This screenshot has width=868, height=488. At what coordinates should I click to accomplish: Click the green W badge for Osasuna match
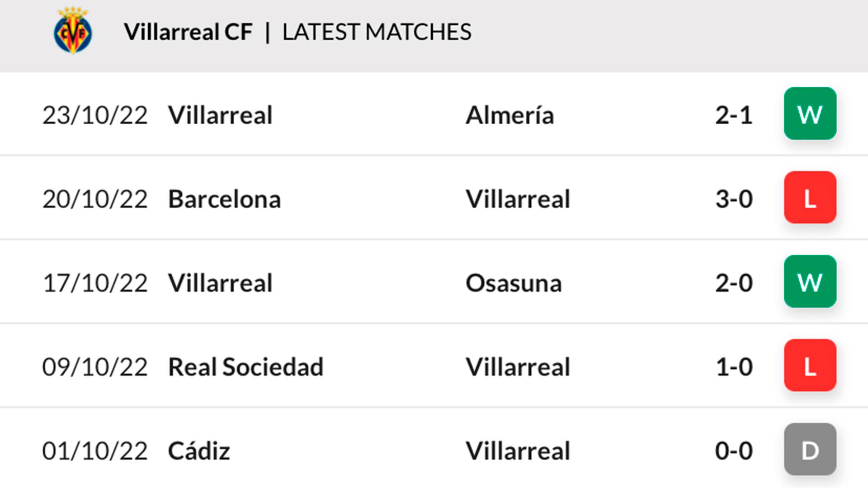pos(810,282)
